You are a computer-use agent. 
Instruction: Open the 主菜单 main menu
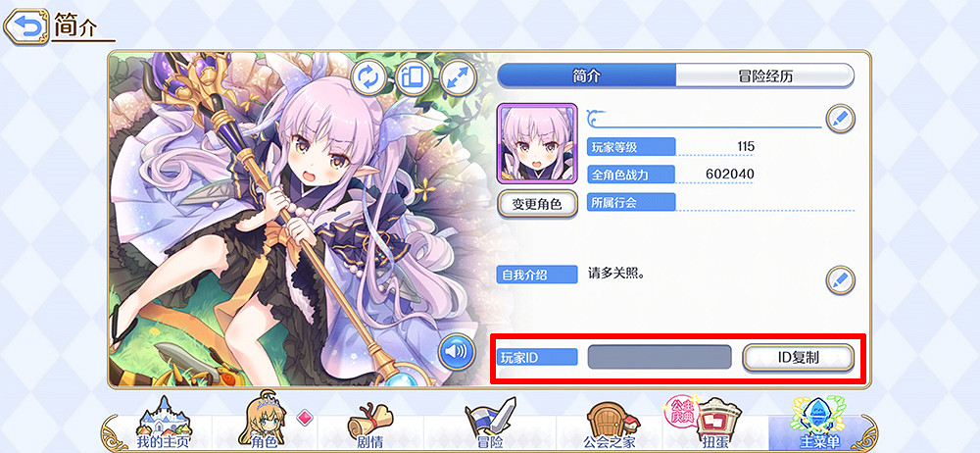[819, 423]
